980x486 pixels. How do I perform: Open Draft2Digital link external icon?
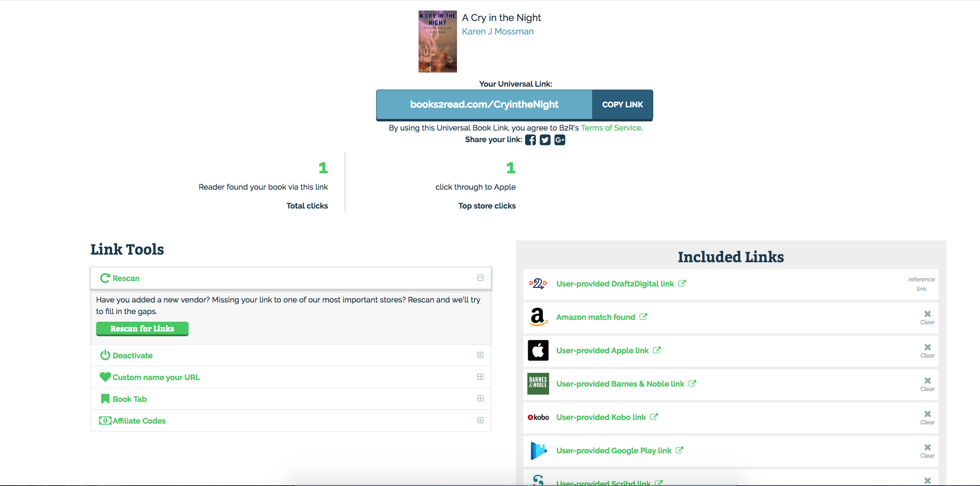click(x=682, y=283)
